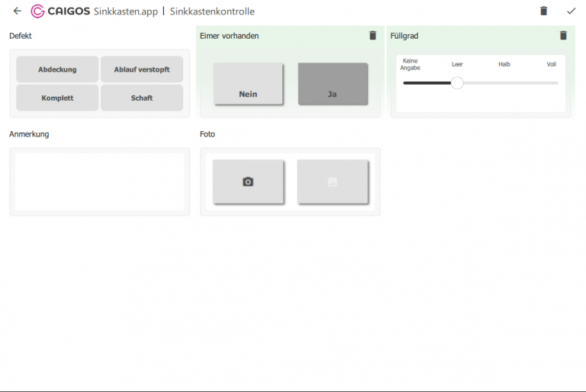The image size is (586, 392).
Task: Click the Foto section label
Action: pyautogui.click(x=208, y=134)
